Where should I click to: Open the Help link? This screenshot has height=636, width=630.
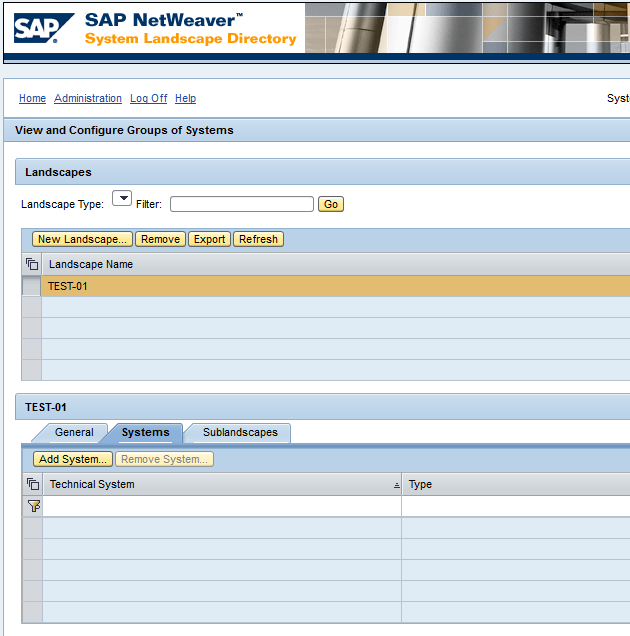coord(185,98)
